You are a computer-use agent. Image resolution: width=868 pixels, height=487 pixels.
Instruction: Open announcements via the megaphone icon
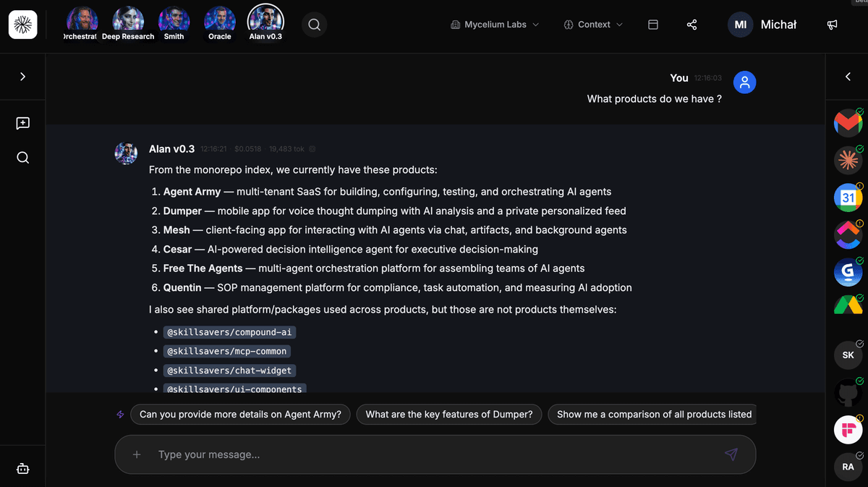[x=832, y=25]
